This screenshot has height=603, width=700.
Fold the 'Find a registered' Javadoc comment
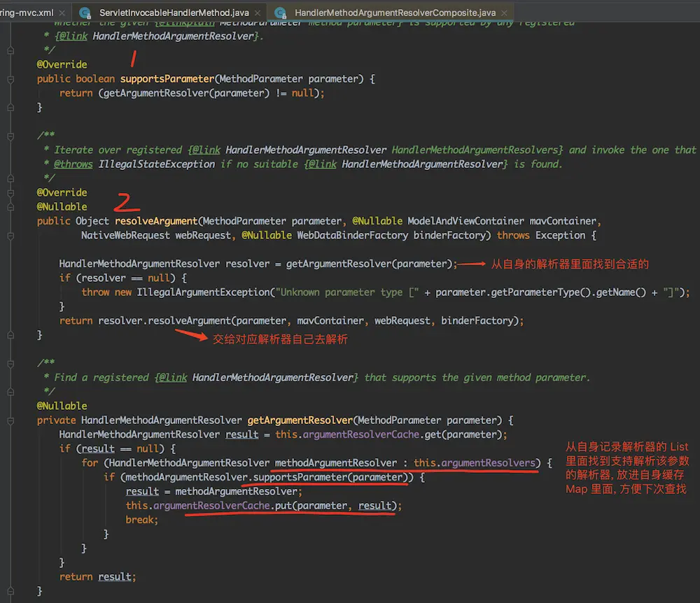(x=11, y=363)
